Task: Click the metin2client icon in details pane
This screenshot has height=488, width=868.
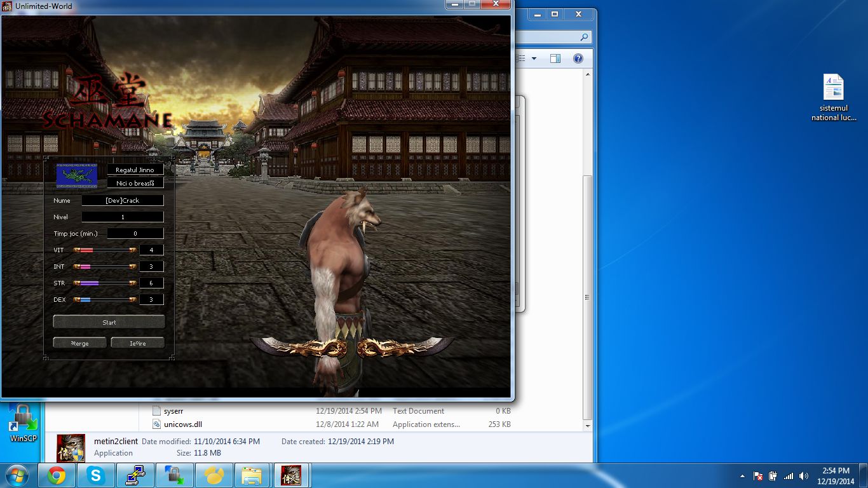Action: pyautogui.click(x=71, y=447)
